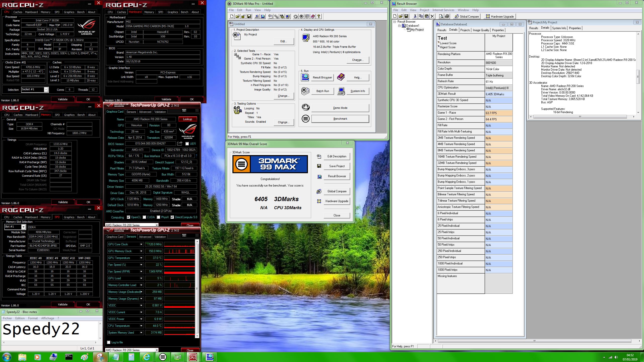Viewport: 644px width, 362px height.
Task: Switch to Image Quality tab in Database window
Action: 481,30
